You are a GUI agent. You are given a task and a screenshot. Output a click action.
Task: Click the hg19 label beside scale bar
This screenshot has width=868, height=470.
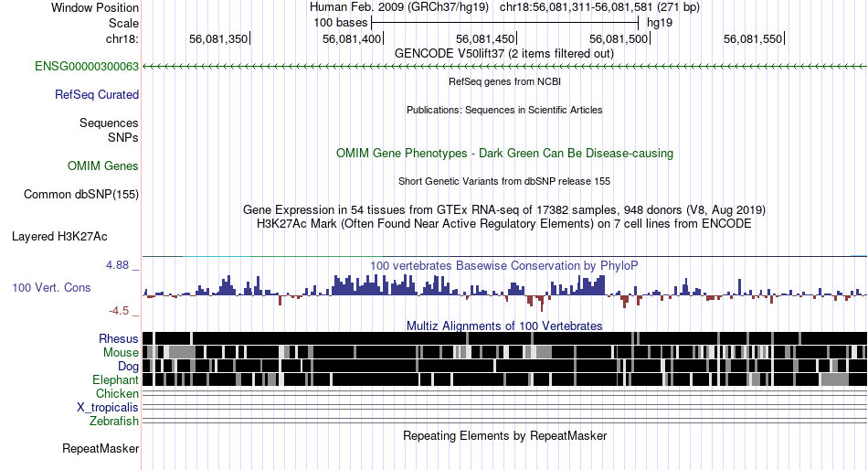point(660,23)
